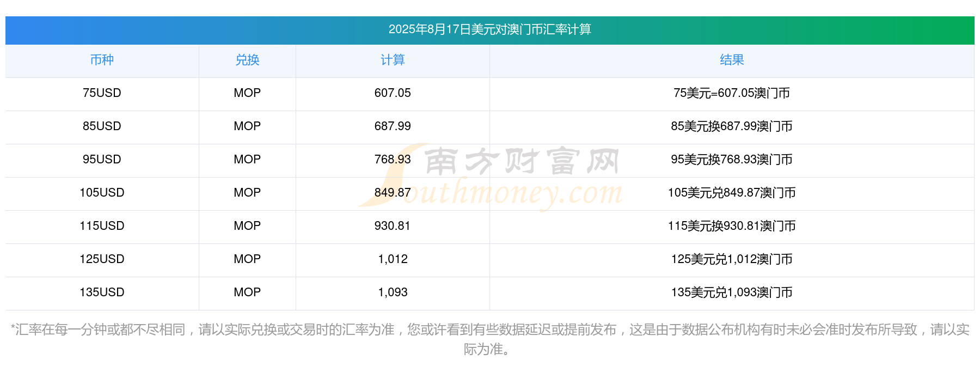Click the result 115美元换930.81澳门币

click(732, 226)
